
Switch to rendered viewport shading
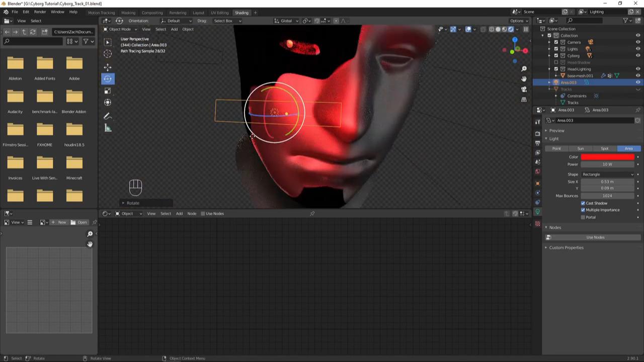pos(511,29)
